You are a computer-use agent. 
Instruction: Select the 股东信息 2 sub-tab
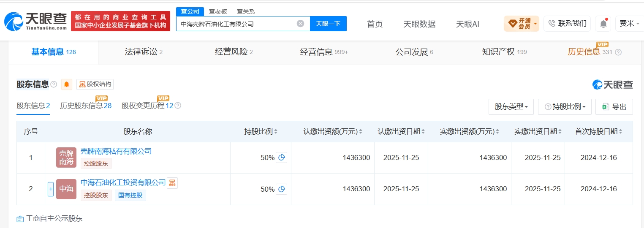[33, 106]
